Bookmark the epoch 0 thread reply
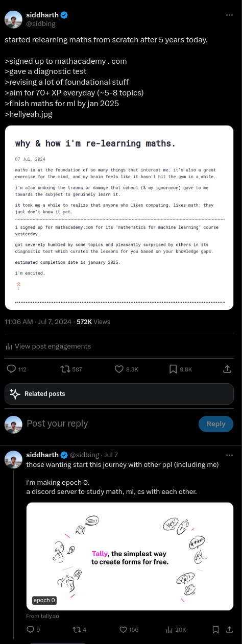 [215, 630]
